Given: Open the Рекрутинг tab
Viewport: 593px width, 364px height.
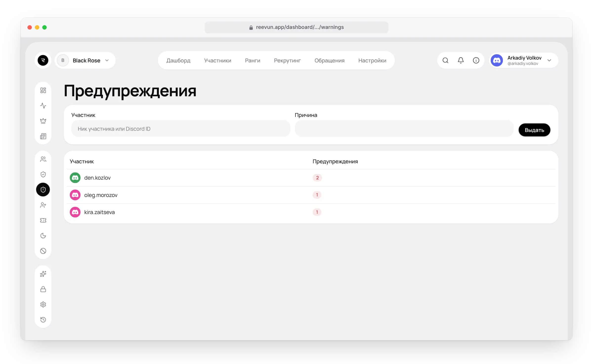Looking at the screenshot, I should [x=287, y=60].
